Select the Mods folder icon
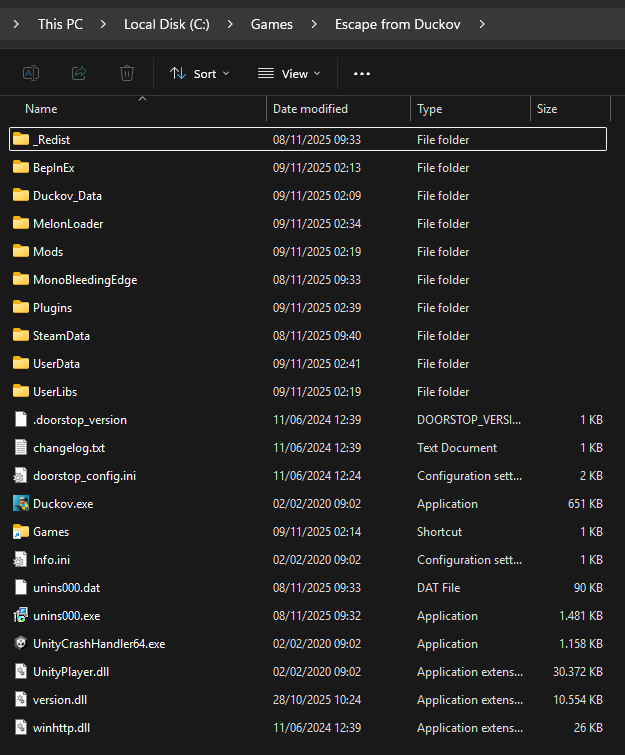 tap(21, 251)
